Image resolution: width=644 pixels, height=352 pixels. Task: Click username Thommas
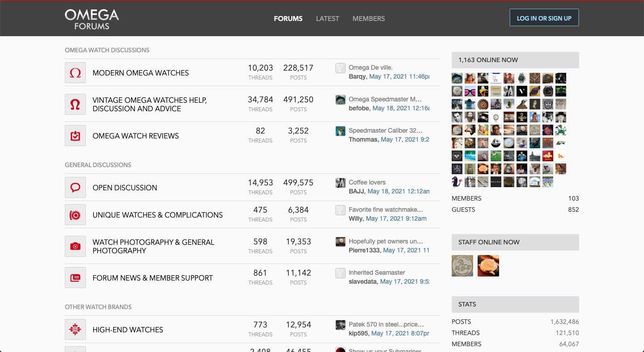tap(363, 139)
